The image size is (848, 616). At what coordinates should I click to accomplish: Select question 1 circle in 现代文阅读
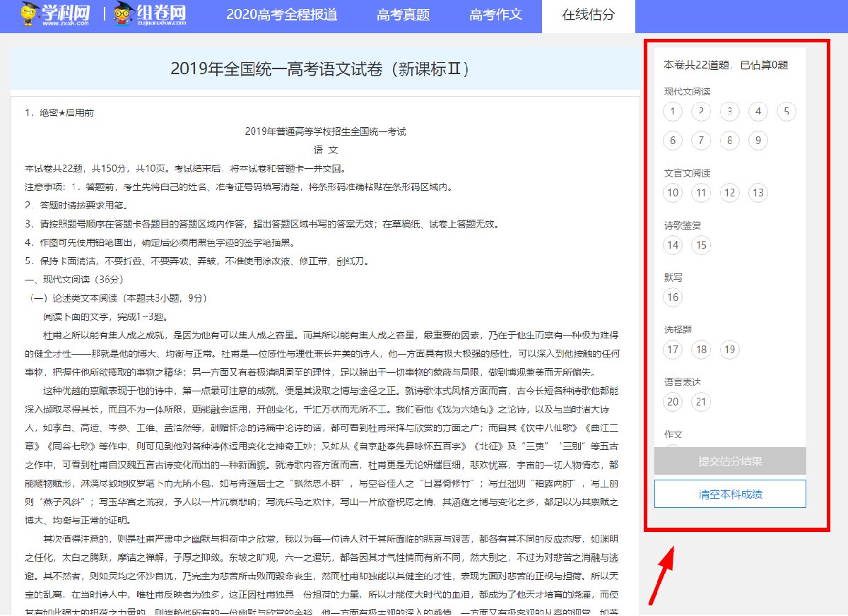(673, 112)
